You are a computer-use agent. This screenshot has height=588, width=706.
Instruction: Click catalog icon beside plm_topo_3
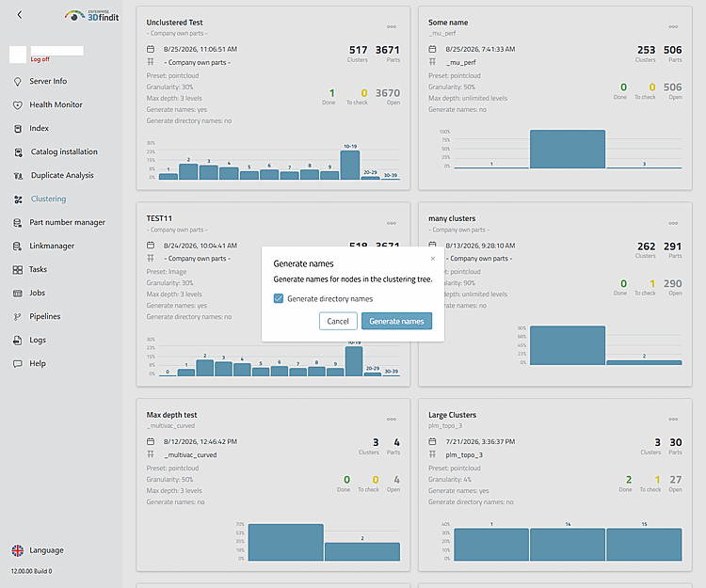tap(433, 454)
